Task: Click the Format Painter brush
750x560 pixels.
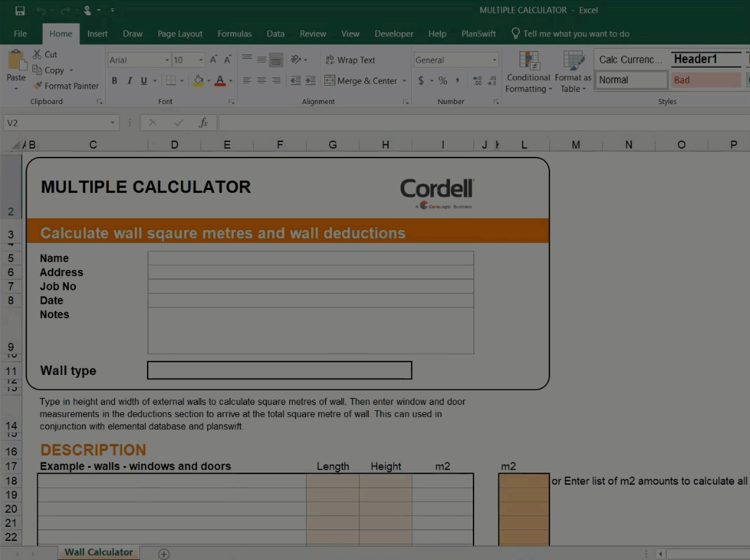Action: (x=37, y=86)
